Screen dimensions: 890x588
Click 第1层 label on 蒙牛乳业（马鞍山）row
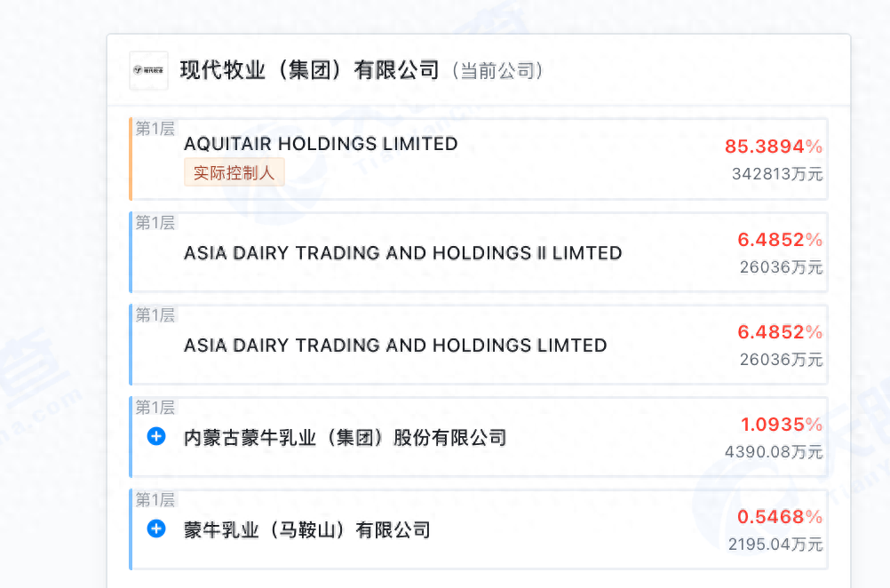point(155,499)
